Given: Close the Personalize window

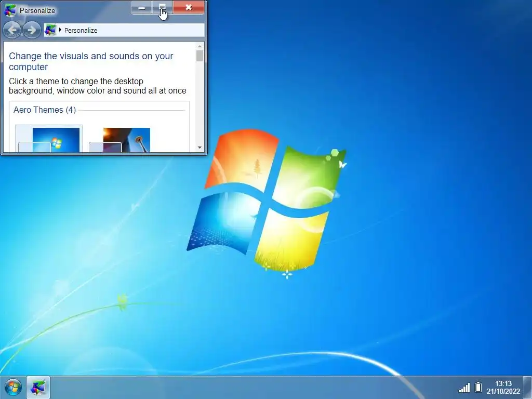Looking at the screenshot, I should tap(189, 8).
